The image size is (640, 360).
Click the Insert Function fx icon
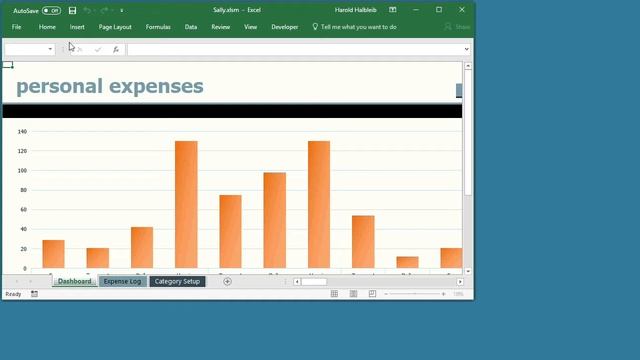click(x=116, y=49)
